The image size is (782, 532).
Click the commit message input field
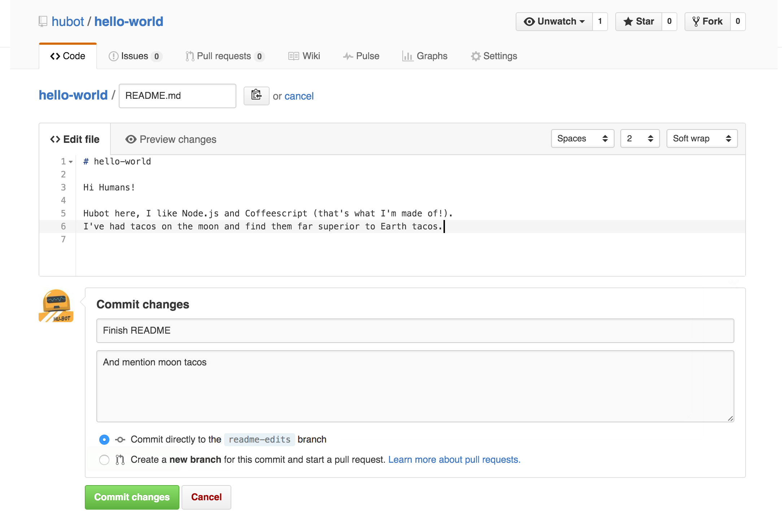pos(416,330)
